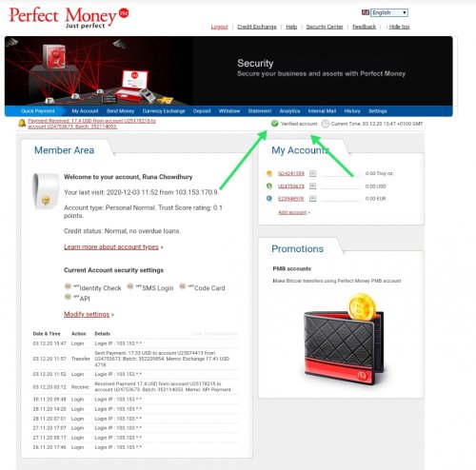Click the Add account link

[x=292, y=212]
